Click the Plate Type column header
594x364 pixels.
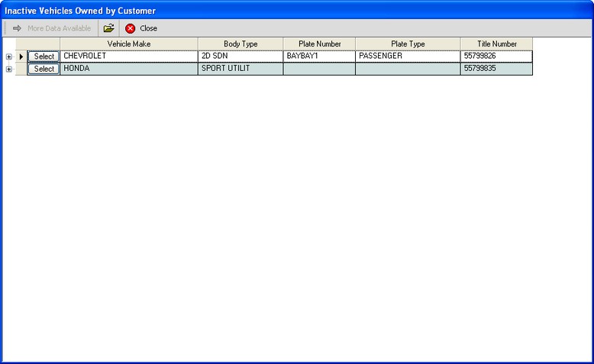point(408,44)
